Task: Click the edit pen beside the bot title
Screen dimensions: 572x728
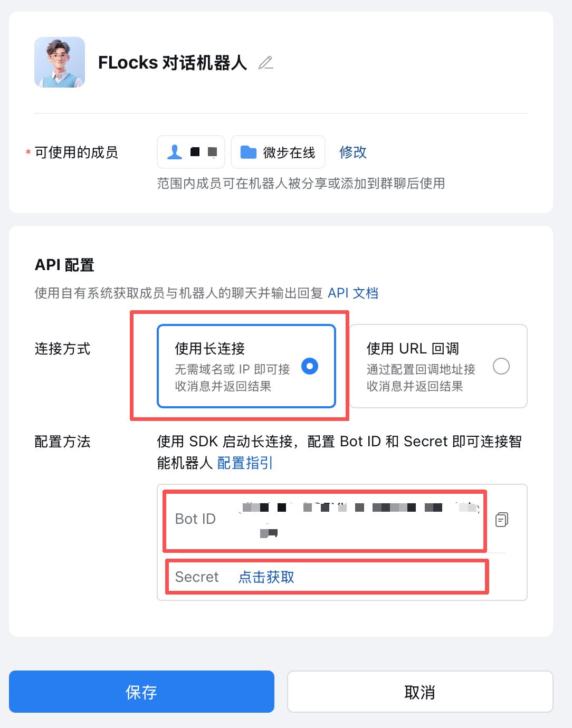Action: point(266,63)
